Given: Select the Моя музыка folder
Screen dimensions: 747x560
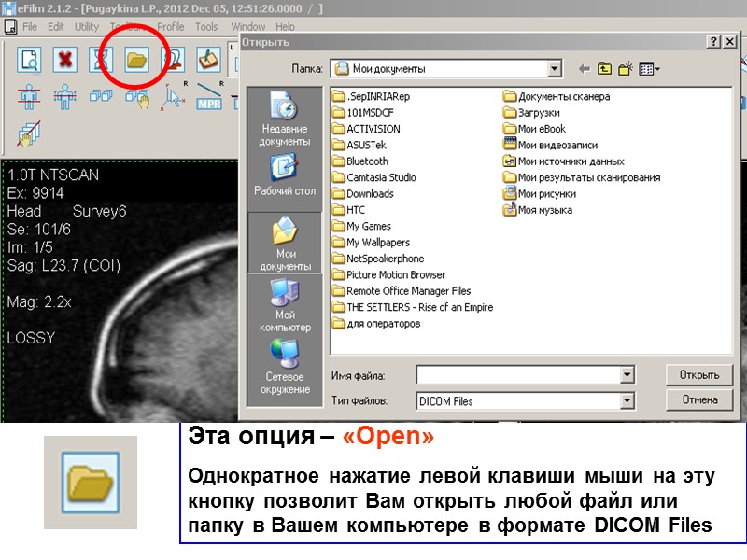Looking at the screenshot, I should click(538, 209).
